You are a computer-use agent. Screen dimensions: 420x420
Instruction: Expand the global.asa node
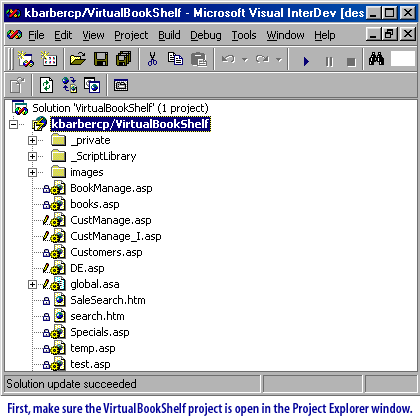(x=32, y=284)
